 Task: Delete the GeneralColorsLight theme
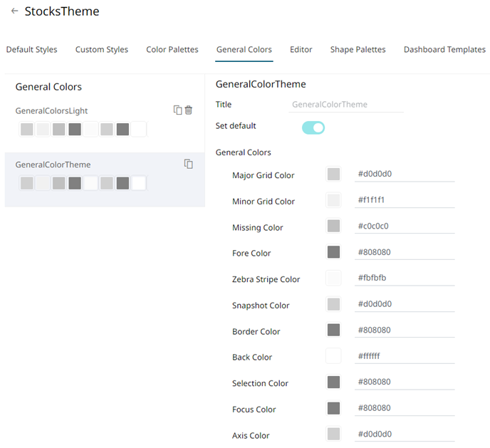(x=189, y=110)
